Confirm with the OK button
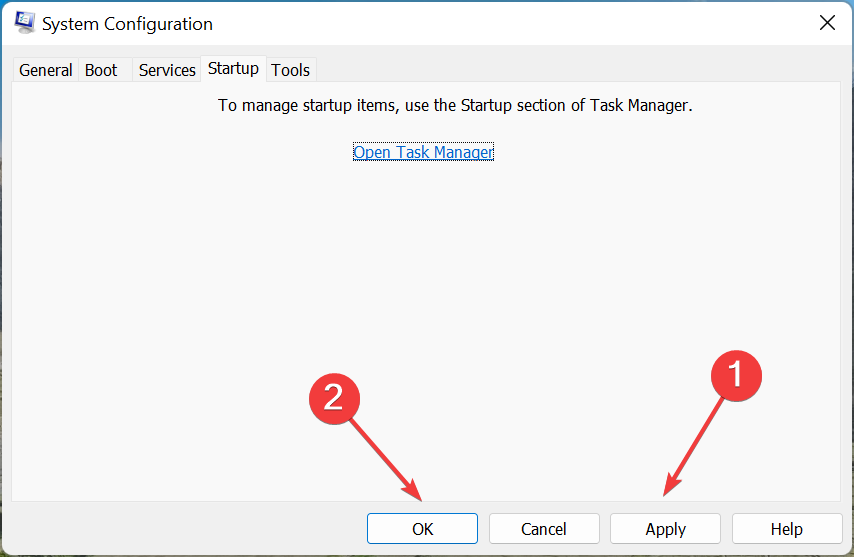854x557 pixels. (x=422, y=529)
